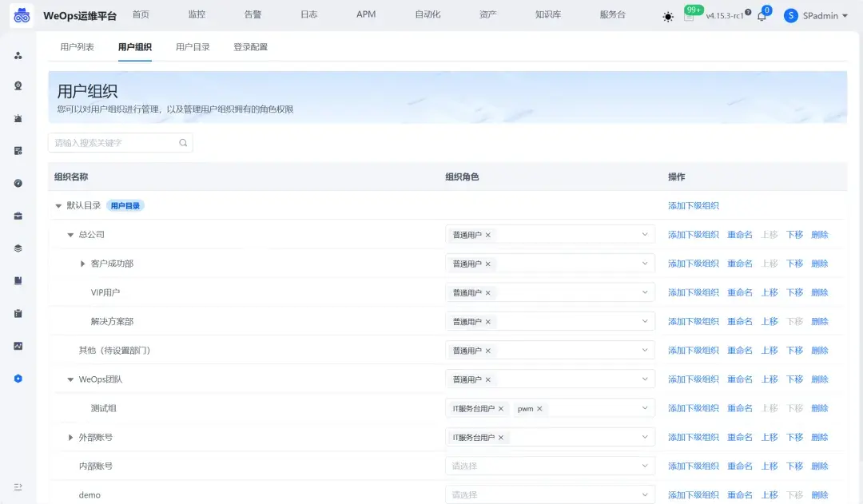Remove IT服务台用户 tag from 测试组 row

(x=501, y=409)
